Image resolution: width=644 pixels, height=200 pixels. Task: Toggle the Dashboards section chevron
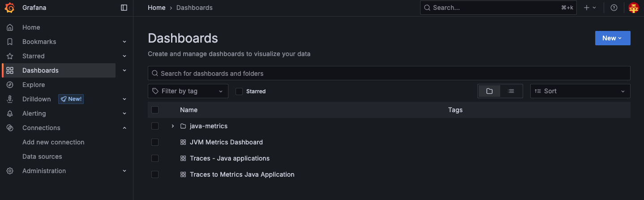pyautogui.click(x=125, y=70)
